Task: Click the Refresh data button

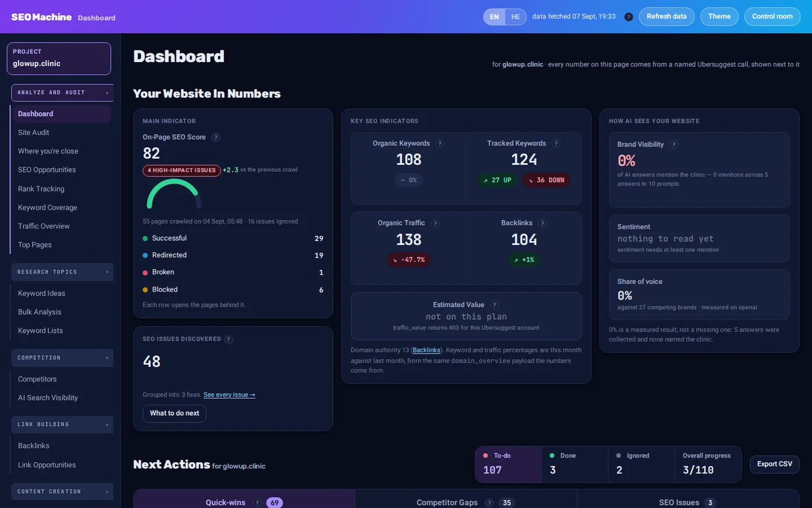Action: coord(666,17)
